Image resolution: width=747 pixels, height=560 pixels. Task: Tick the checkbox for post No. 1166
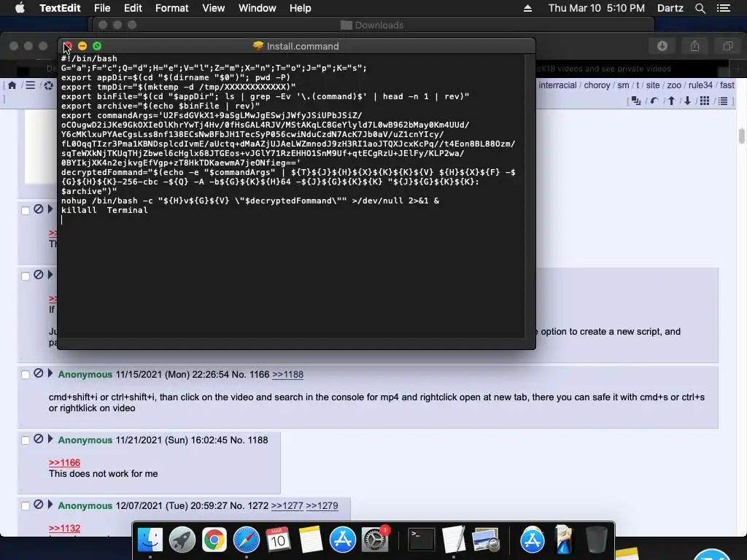click(26, 375)
